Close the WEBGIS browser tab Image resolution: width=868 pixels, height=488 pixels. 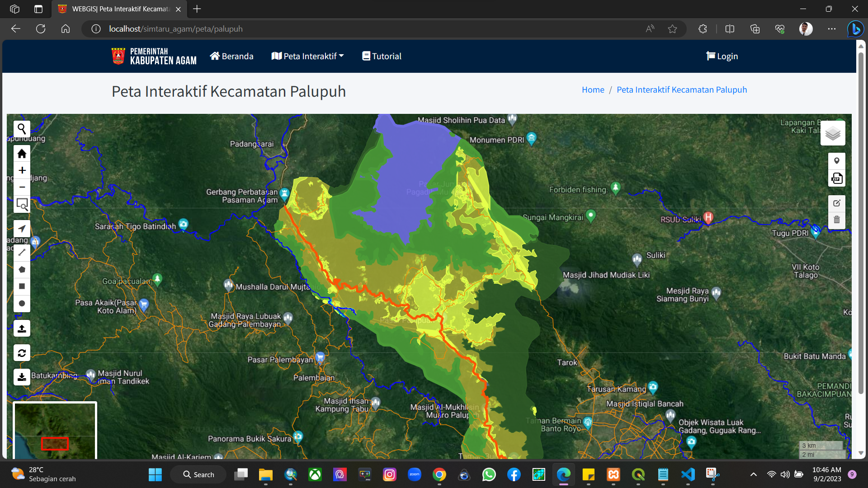(x=178, y=9)
